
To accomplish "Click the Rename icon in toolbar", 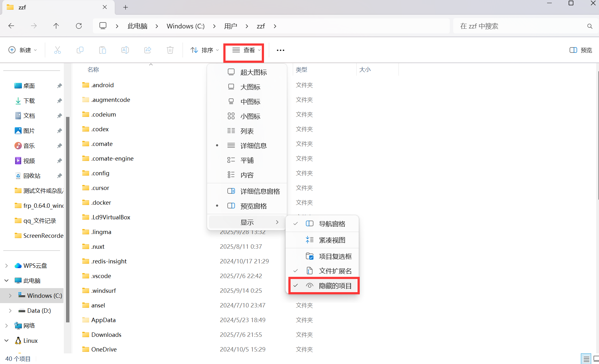I will [125, 50].
